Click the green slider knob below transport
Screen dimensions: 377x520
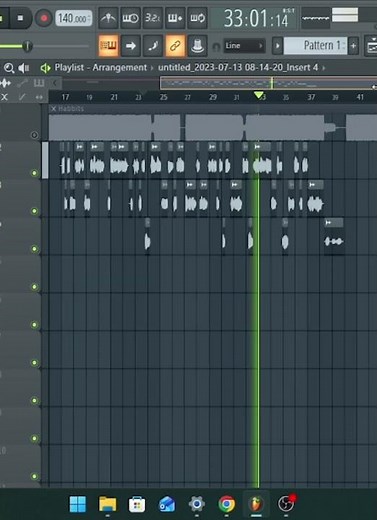point(27,46)
